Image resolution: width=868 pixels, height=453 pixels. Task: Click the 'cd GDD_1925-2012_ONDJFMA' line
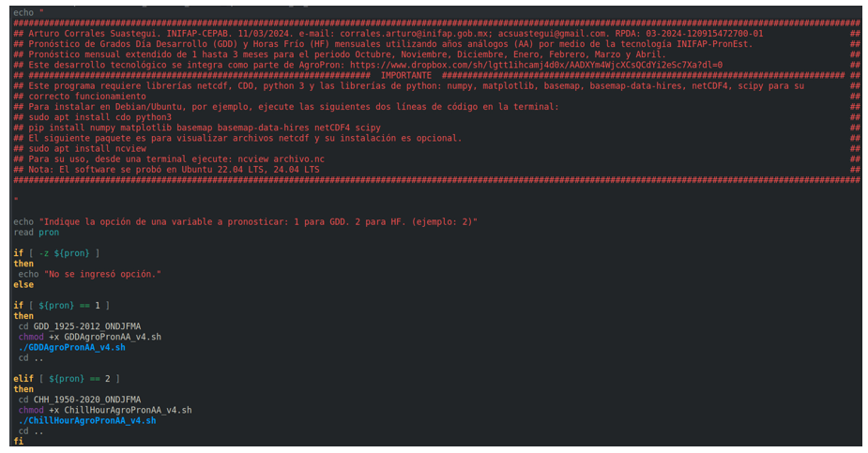point(80,326)
